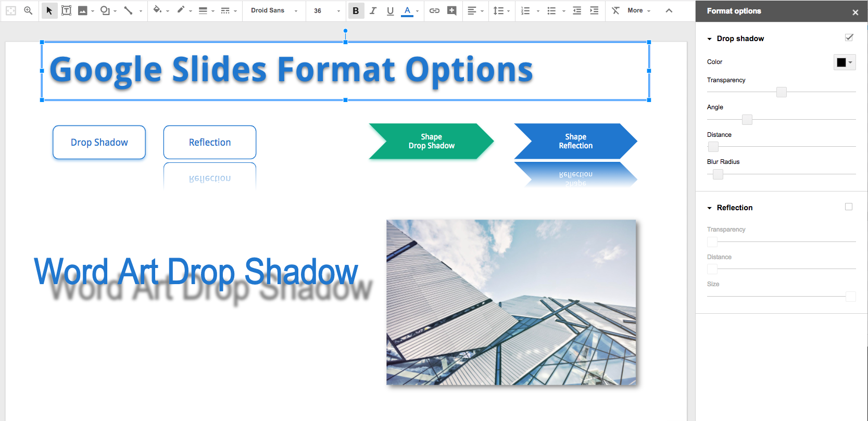Select the Drop Shadow rounded box
The image size is (868, 421).
[x=99, y=142]
